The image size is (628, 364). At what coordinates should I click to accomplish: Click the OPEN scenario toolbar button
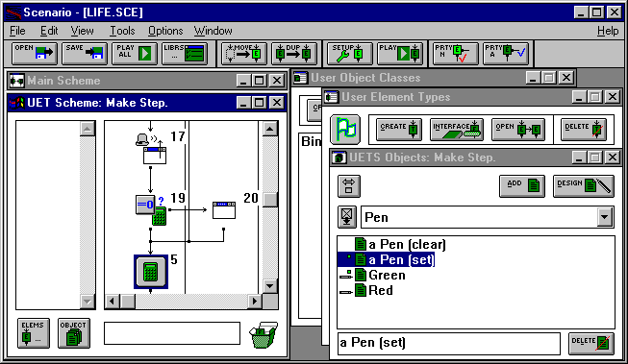(x=35, y=53)
